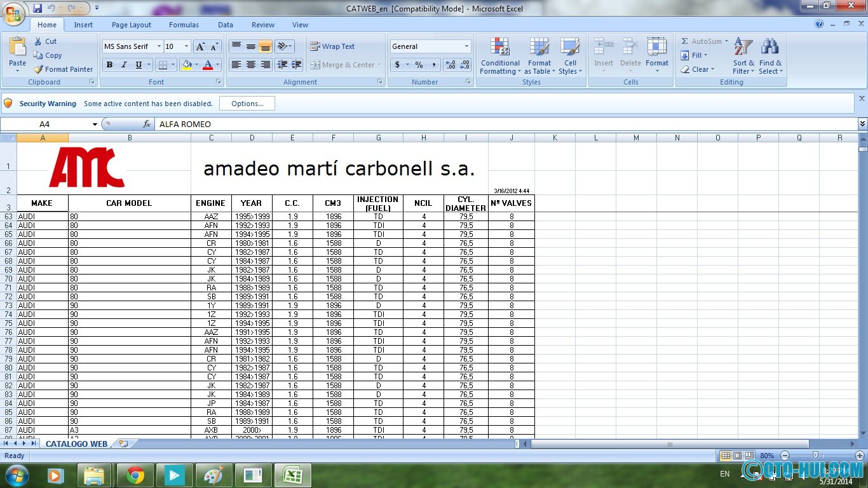The height and width of the screenshot is (488, 868).
Task: Click the security warning Options button
Action: 247,104
